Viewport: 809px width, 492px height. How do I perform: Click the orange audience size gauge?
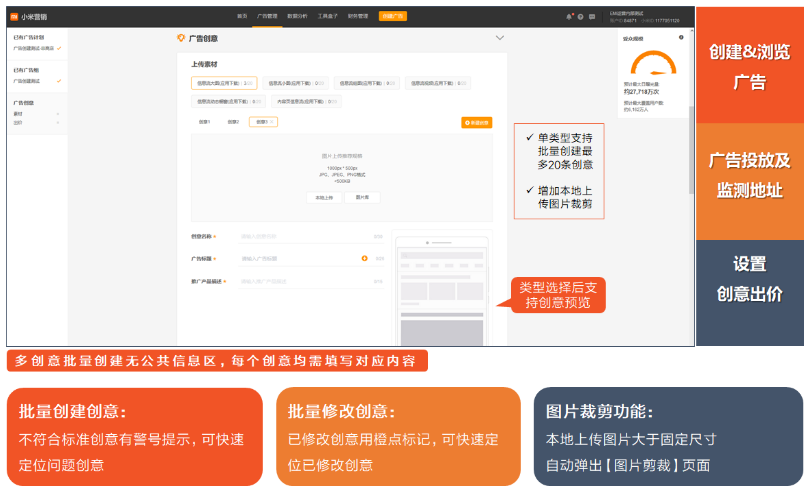(653, 63)
